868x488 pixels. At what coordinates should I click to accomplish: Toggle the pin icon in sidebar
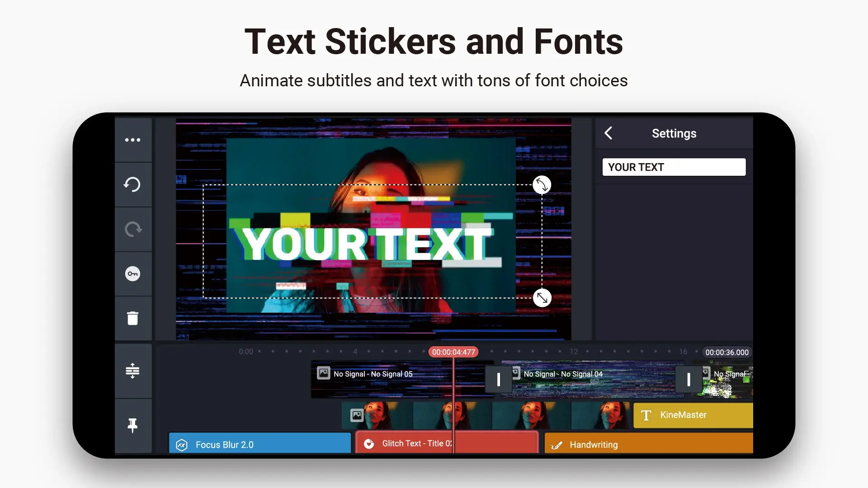pos(132,426)
